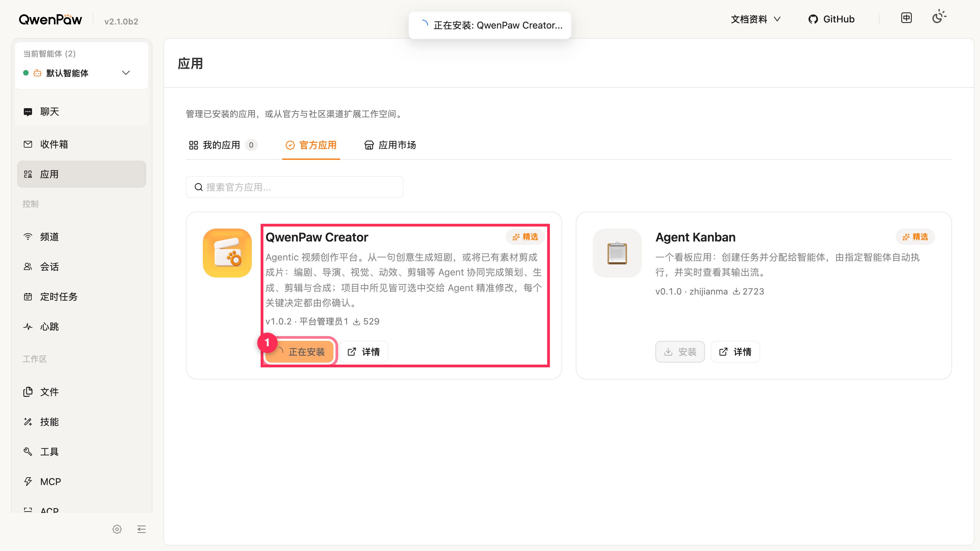Screen dimensions: 980x551
Task: Open the 聊天 chat page
Action: tap(81, 112)
